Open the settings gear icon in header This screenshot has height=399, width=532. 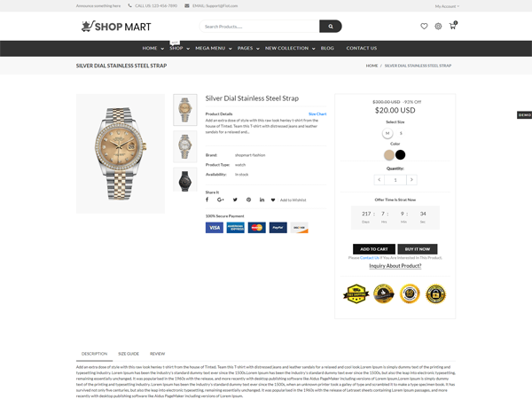(438, 26)
